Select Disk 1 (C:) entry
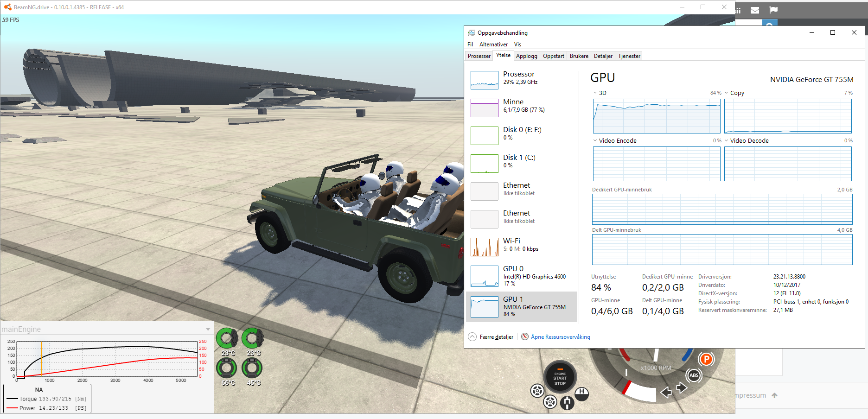The width and height of the screenshot is (868, 419). click(522, 163)
